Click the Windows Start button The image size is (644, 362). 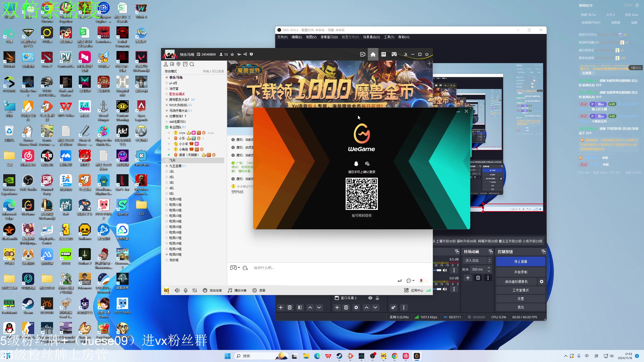point(227,356)
